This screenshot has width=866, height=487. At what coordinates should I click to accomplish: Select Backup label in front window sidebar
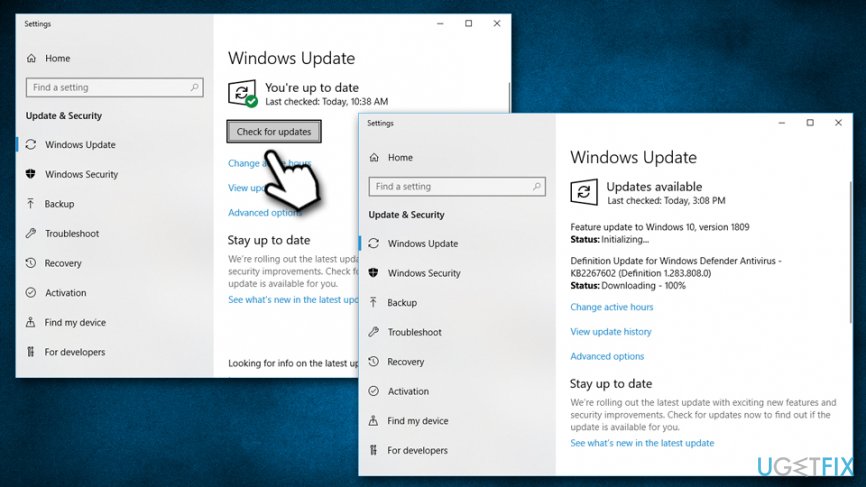point(402,303)
